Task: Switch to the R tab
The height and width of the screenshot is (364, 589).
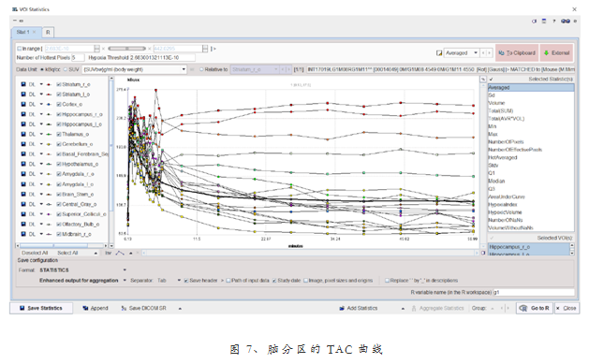Action: pyautogui.click(x=48, y=32)
